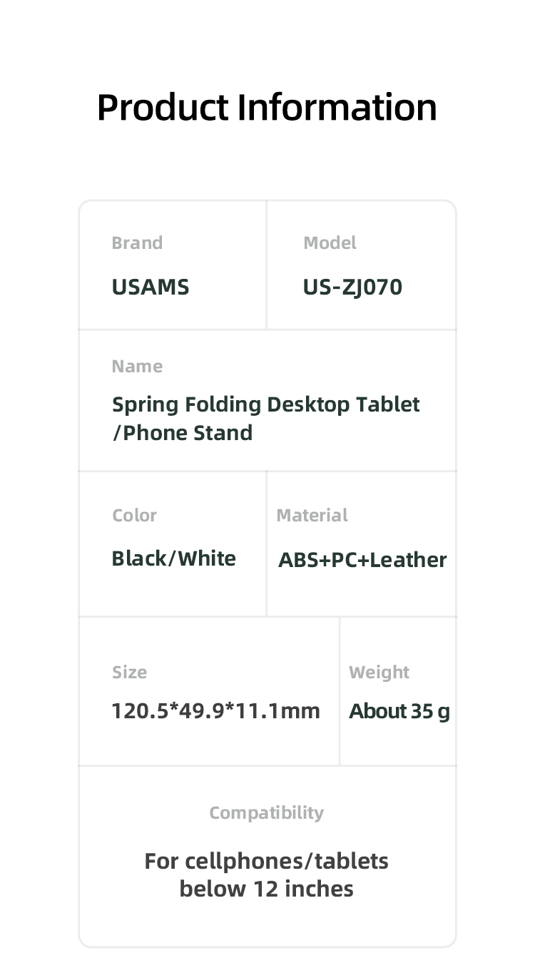Image resolution: width=535 pixels, height=980 pixels.
Task: Select the Brand label
Action: 137,243
